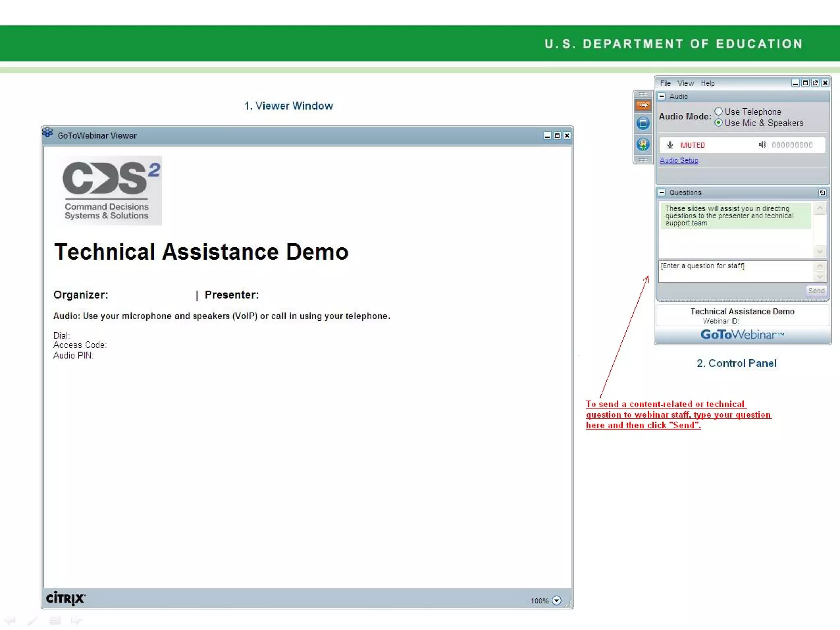
Task: Collapse the Audio pane
Action: (662, 97)
